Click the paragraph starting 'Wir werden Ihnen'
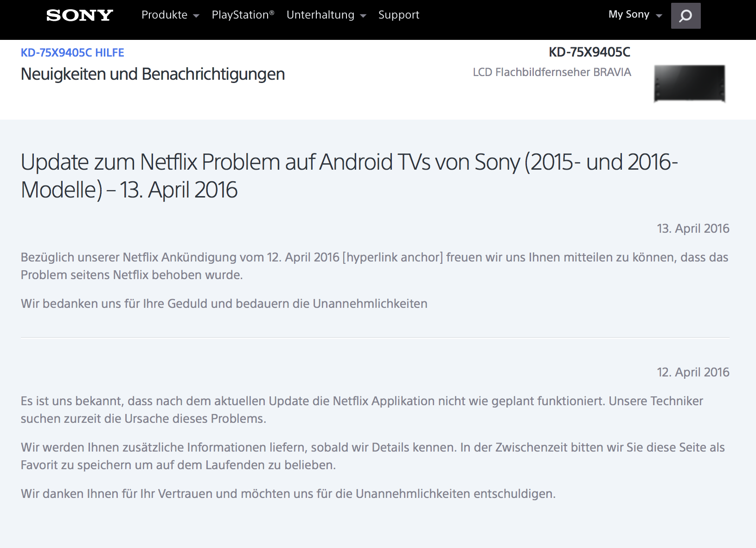 (x=372, y=456)
